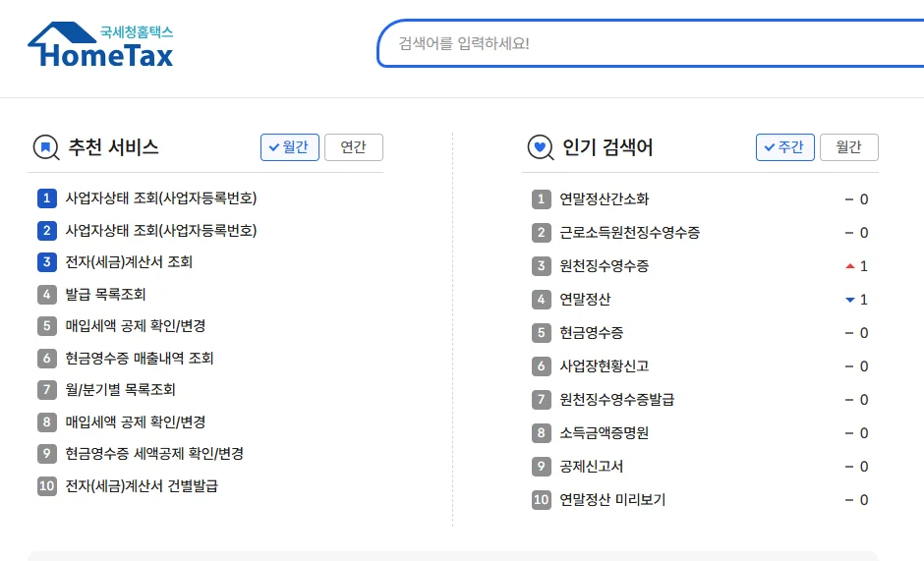
Task: Open 월/분기별 목록조회 link
Action: (x=120, y=389)
